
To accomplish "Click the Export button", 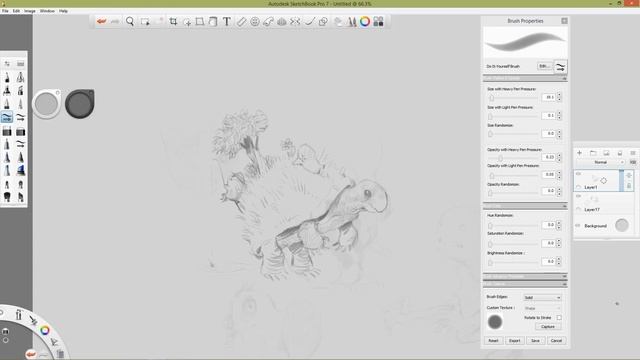I will coord(515,340).
